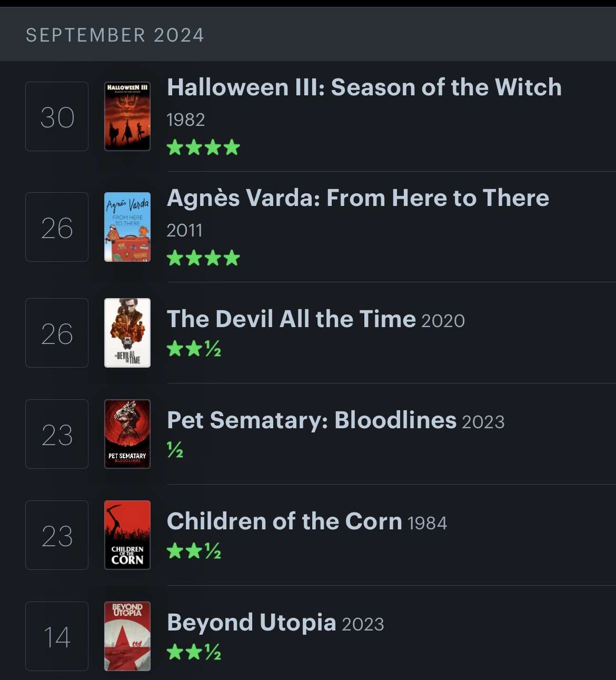The height and width of the screenshot is (680, 616).
Task: Open Beyond Utopia title link
Action: tap(252, 623)
